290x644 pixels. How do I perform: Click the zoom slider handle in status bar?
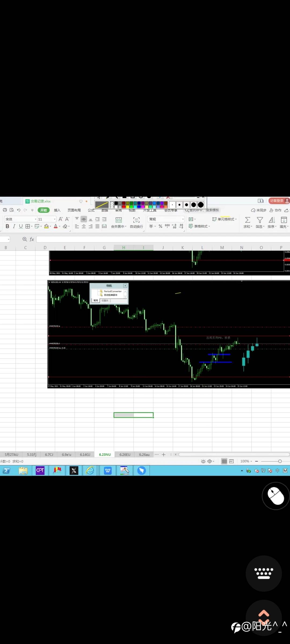[x=280, y=461]
